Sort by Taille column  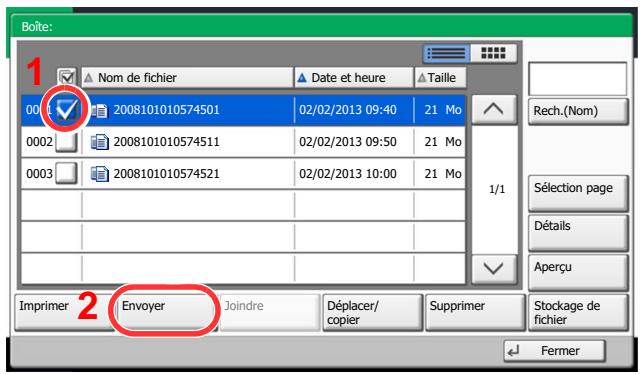440,78
